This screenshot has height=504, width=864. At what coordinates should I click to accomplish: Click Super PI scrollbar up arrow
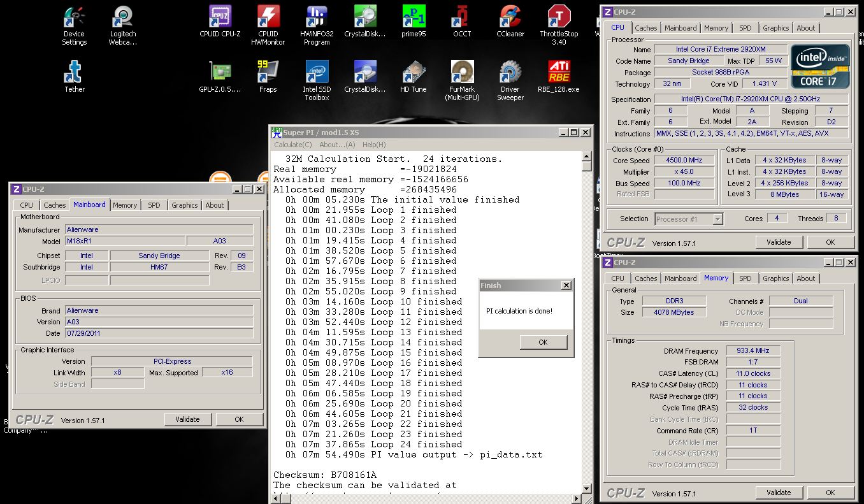pyautogui.click(x=587, y=157)
